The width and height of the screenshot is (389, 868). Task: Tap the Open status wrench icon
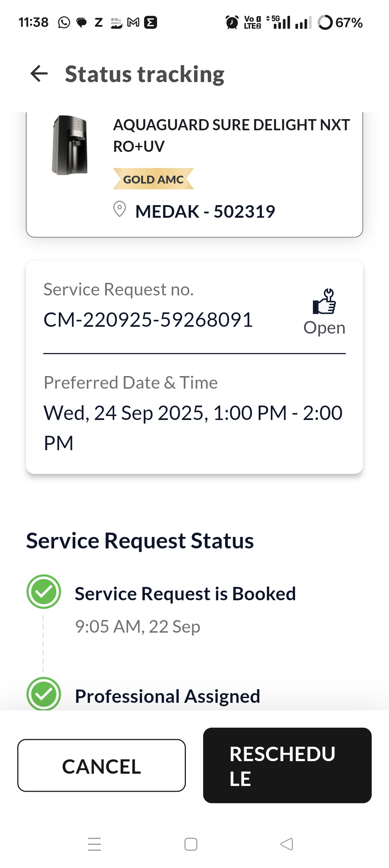click(x=324, y=302)
